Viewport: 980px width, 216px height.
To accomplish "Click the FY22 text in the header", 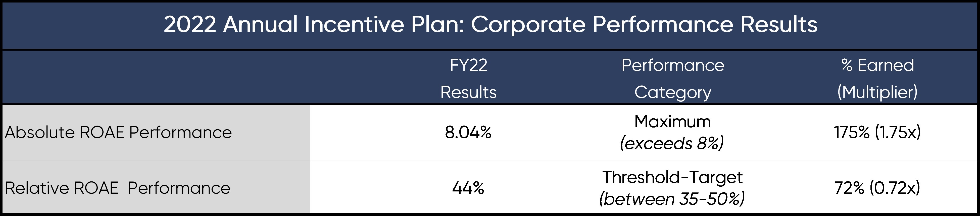I will tap(468, 65).
